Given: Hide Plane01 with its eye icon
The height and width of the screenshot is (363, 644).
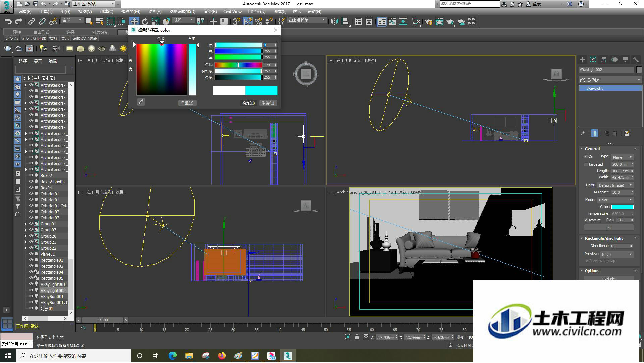Looking at the screenshot, I should pyautogui.click(x=31, y=254).
